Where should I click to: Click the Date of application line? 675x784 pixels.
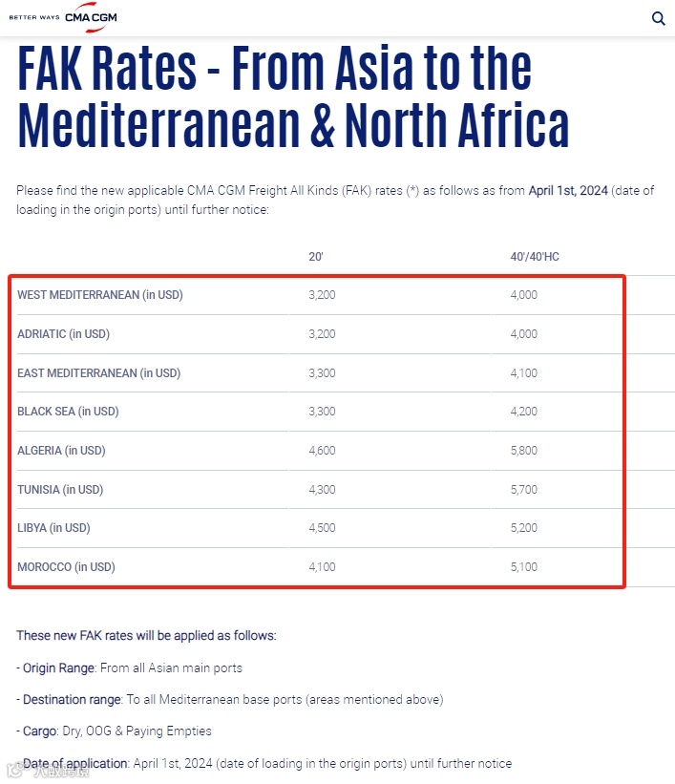pyautogui.click(x=264, y=764)
